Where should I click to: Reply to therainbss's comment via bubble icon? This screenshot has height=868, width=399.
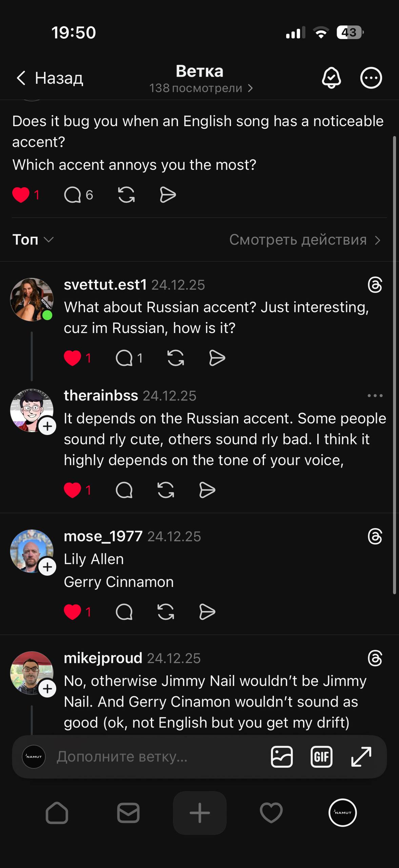click(x=124, y=490)
